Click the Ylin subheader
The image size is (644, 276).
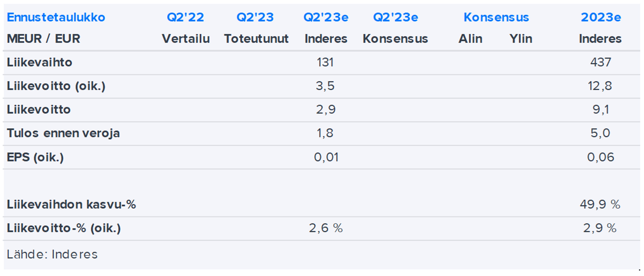(x=521, y=39)
